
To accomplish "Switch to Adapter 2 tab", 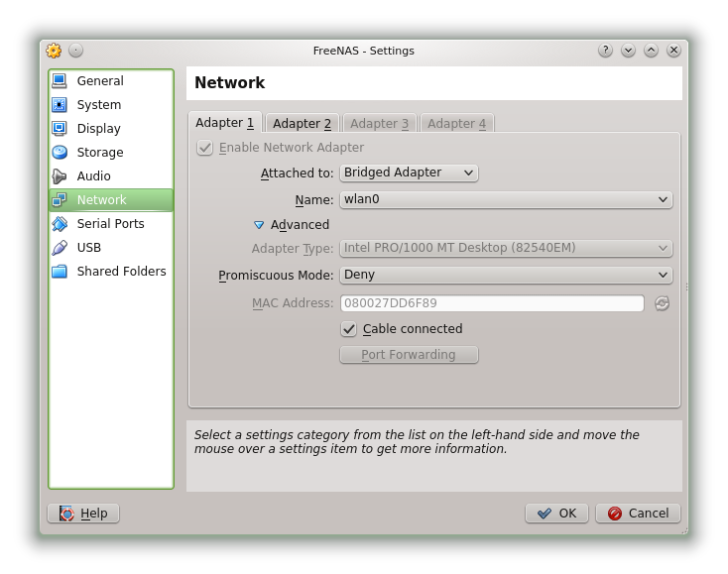I will [x=303, y=124].
